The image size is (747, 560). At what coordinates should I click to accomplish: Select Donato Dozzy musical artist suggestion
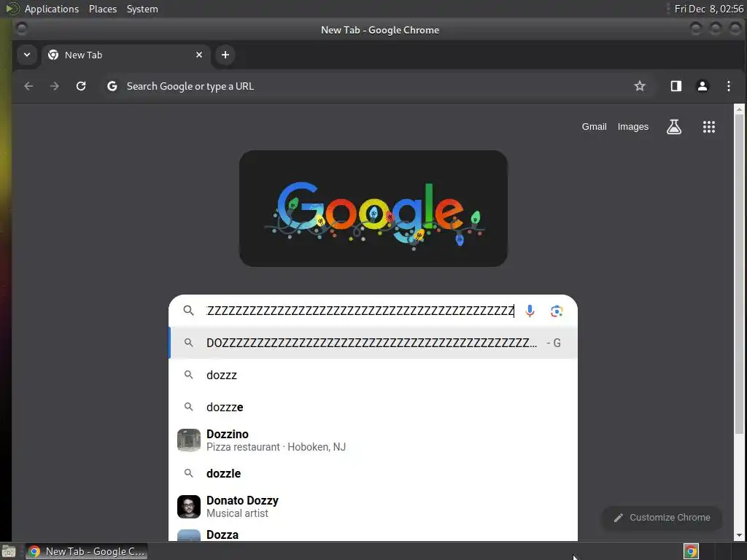[x=373, y=507]
